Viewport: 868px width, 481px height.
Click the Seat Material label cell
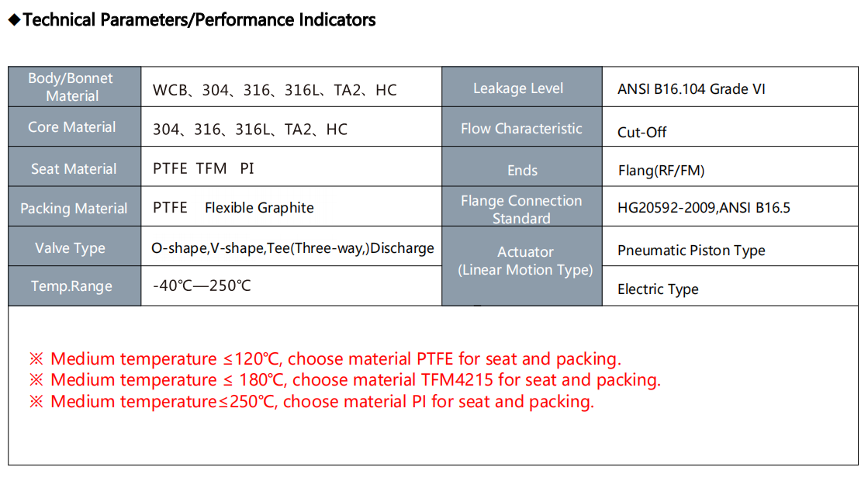[x=74, y=168]
